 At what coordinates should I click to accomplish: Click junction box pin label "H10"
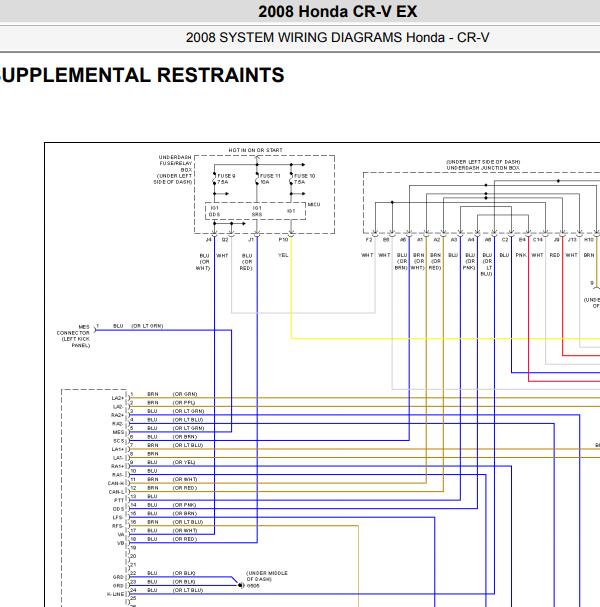(x=589, y=240)
